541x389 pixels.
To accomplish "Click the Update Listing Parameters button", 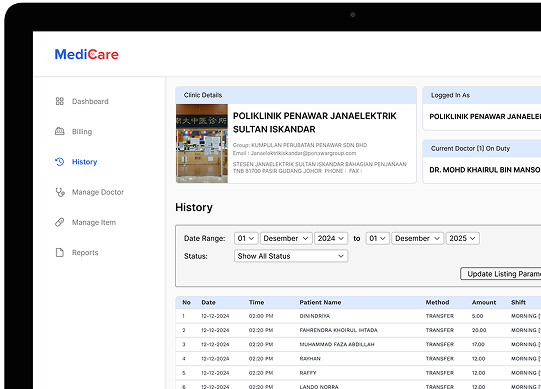I will click(501, 274).
